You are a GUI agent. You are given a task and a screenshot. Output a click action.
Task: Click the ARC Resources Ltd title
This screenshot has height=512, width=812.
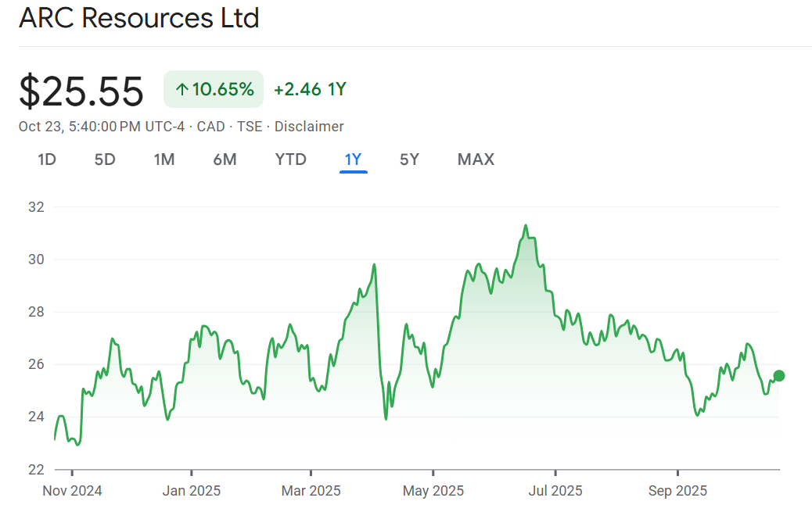(138, 18)
